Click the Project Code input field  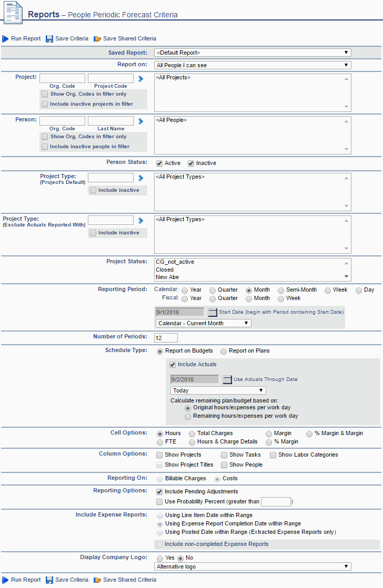pos(110,78)
